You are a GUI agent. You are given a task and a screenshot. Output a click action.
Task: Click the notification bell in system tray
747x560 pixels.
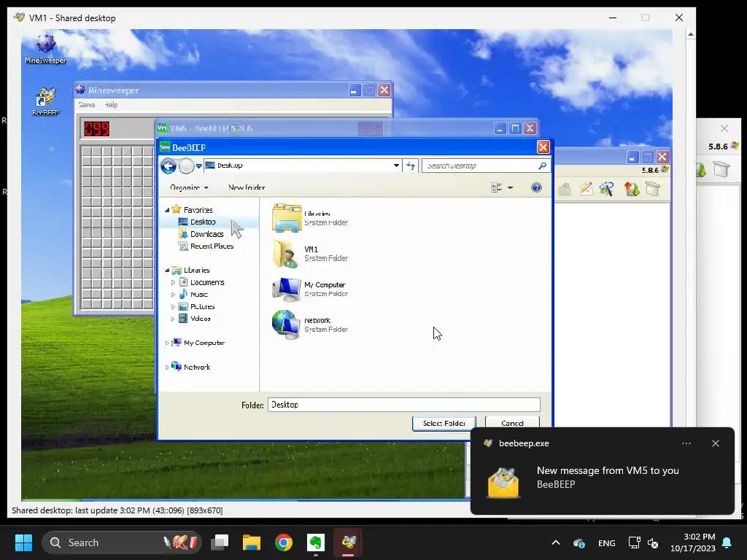(727, 542)
